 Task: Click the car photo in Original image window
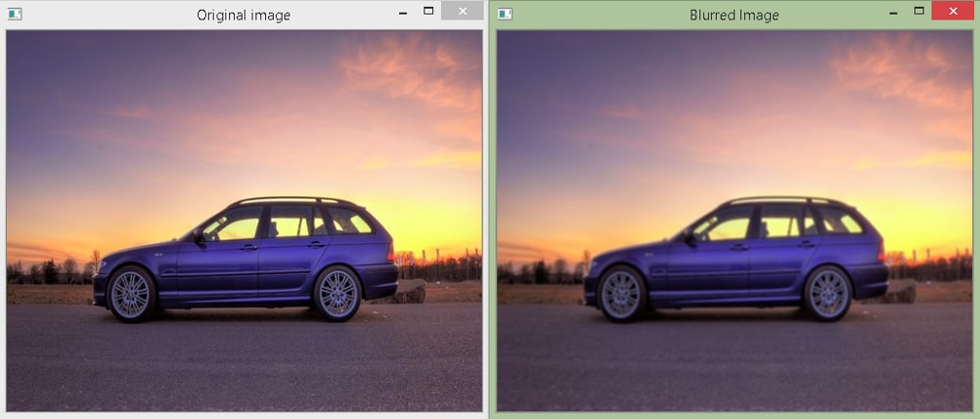[x=245, y=220]
